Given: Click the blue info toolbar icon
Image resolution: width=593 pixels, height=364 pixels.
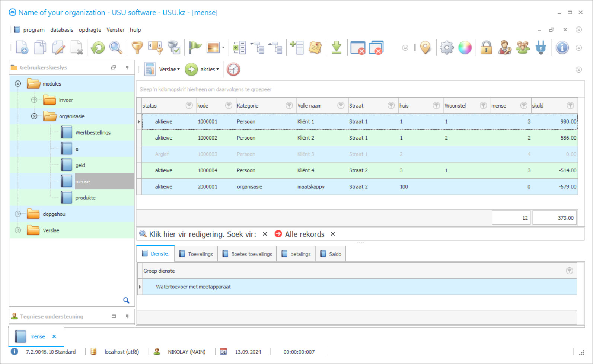Looking at the screenshot, I should pyautogui.click(x=562, y=48).
